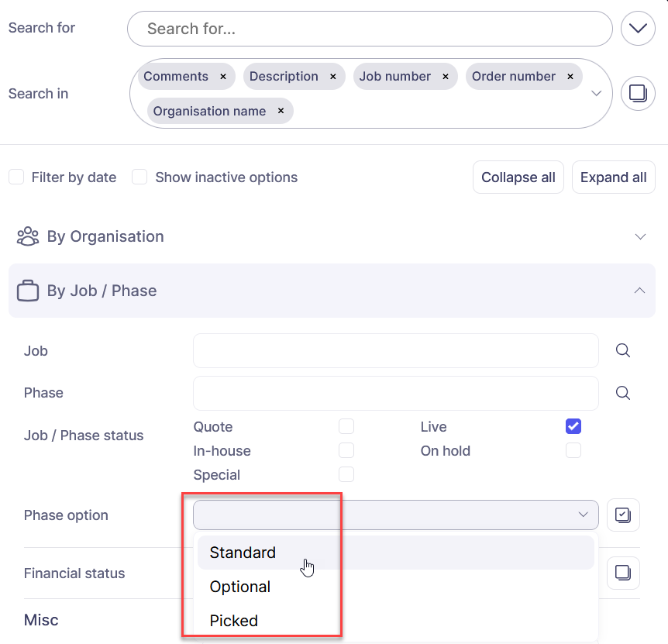Click the select-all icon beside Phase option
This screenshot has height=644, width=668.
point(623,515)
